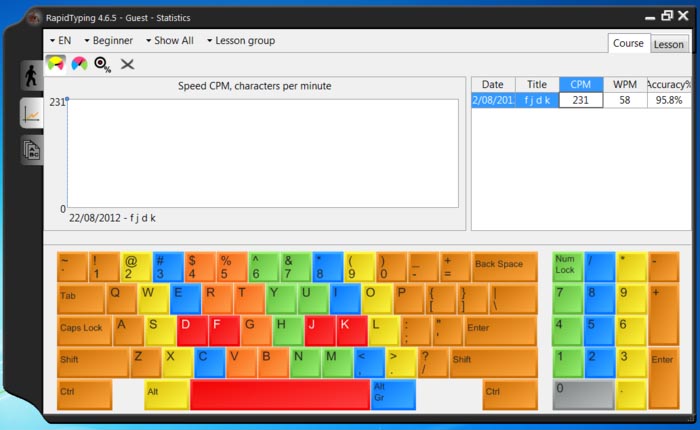
Task: Open the Lesson group dropdown
Action: (241, 41)
